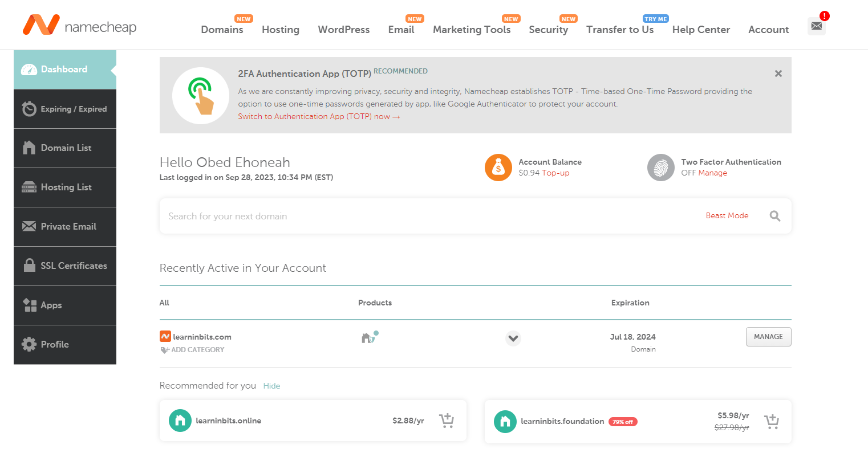Open the Hosting menu
Screen dimensions: 868x457
pos(281,30)
